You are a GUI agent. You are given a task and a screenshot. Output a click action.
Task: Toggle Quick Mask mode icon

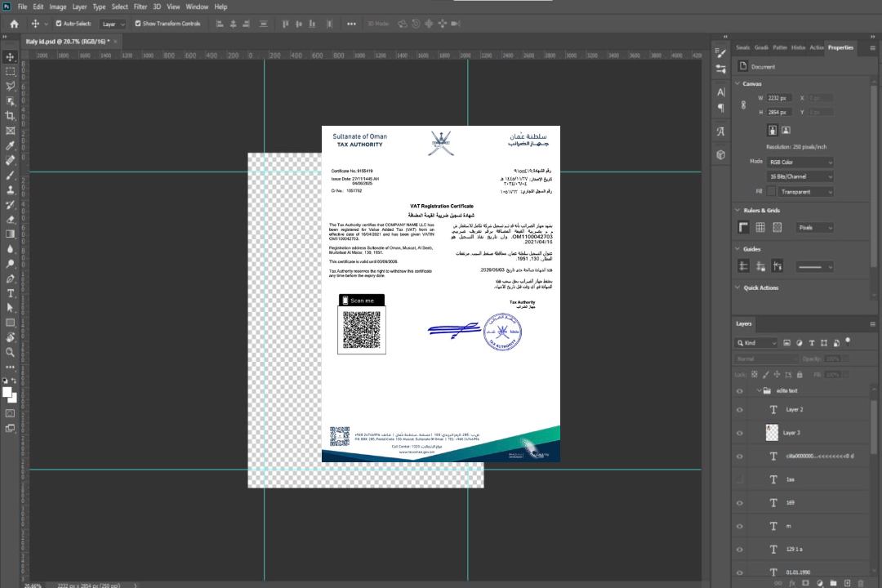click(10, 413)
